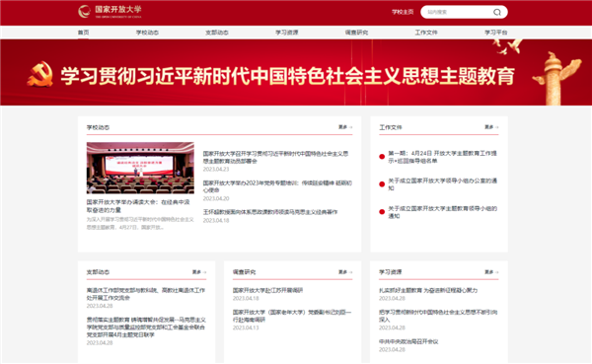This screenshot has width=592, height=364.
Task: Click the 学习资源 panel title
Action: (x=391, y=272)
